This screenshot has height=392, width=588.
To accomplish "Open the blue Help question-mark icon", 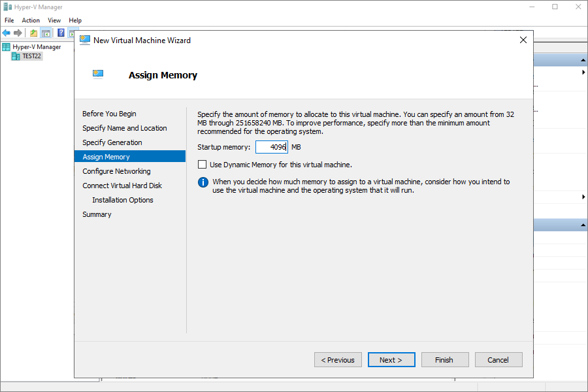I will pyautogui.click(x=61, y=33).
